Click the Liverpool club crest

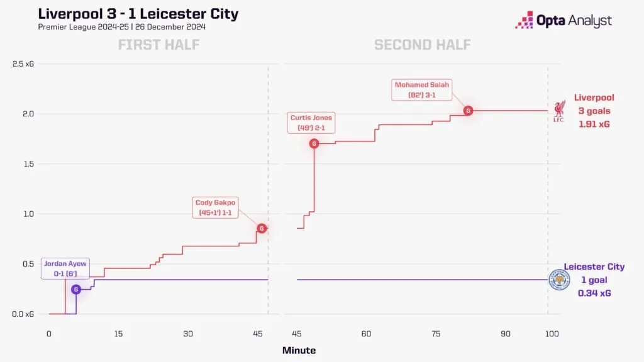[x=558, y=111]
